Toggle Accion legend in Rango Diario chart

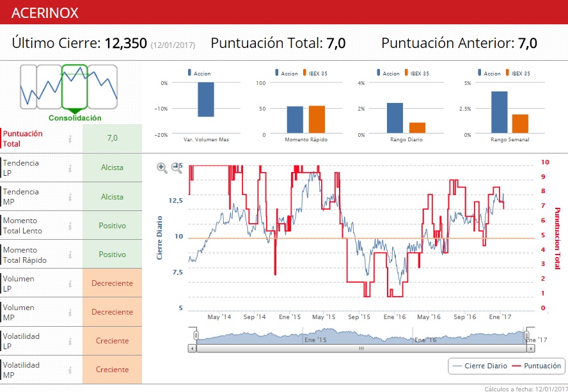pos(388,73)
